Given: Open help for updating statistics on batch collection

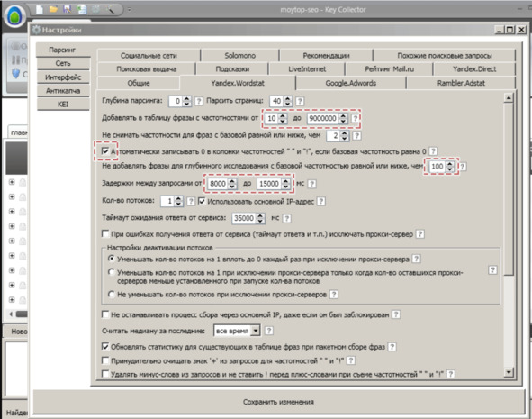Looking at the screenshot, I should (x=392, y=347).
